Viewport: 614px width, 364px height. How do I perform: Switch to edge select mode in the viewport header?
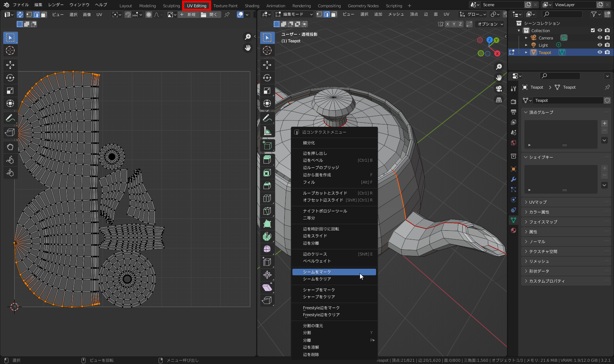click(x=327, y=14)
